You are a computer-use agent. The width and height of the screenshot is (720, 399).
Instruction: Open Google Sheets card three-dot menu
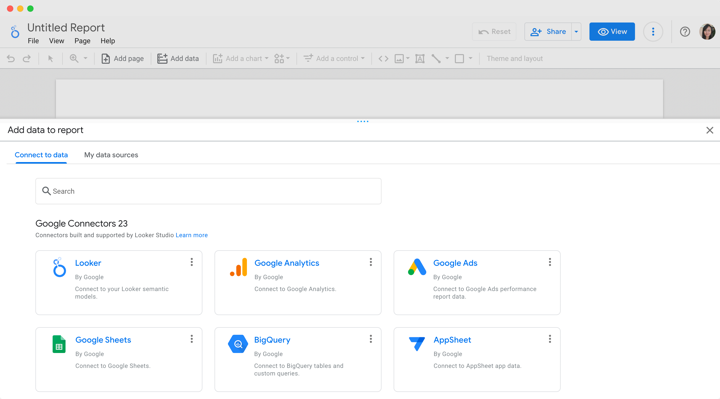(191, 339)
